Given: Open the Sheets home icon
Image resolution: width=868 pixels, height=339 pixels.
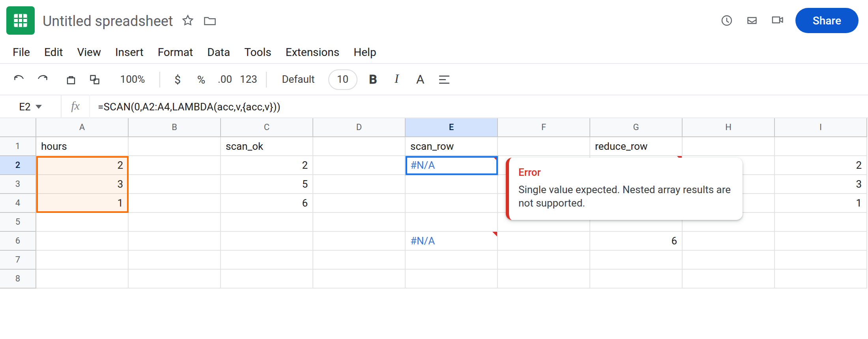Looking at the screenshot, I should click(x=21, y=20).
